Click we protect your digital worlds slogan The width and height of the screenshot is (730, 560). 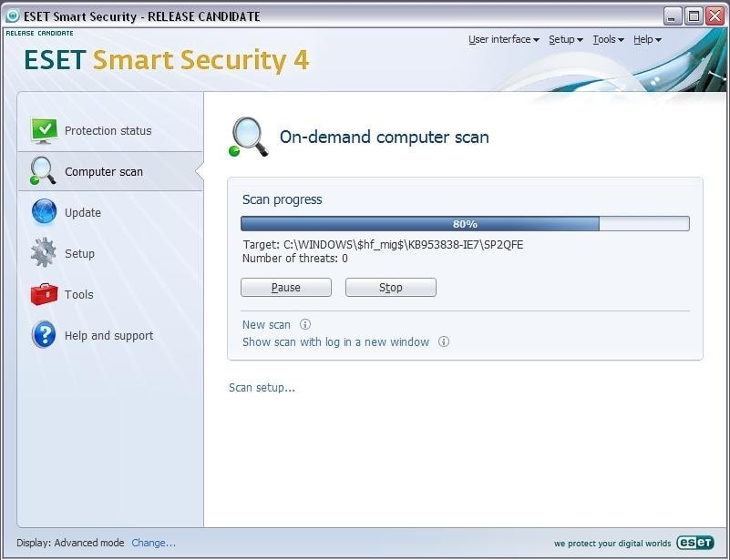coord(612,544)
